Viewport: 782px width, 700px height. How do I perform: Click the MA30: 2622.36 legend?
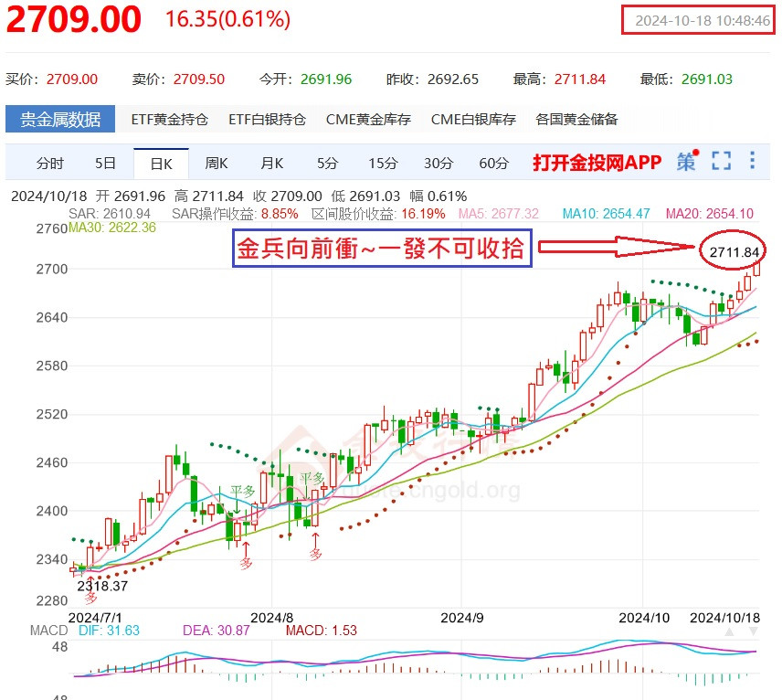tap(112, 228)
